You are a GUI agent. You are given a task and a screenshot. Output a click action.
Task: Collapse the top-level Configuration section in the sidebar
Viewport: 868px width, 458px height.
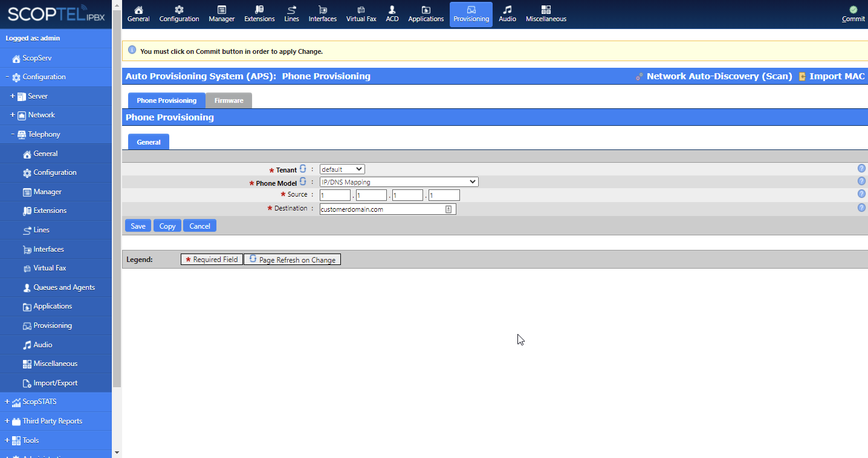coord(7,77)
